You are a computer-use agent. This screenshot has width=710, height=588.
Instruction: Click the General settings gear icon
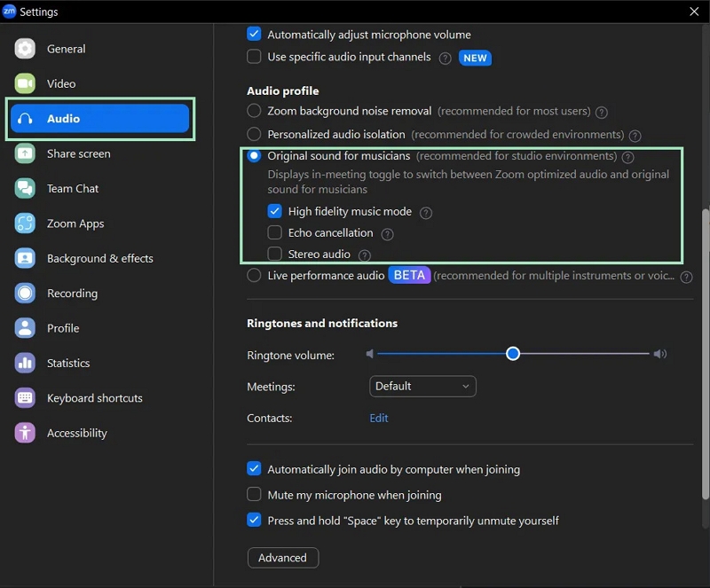tap(25, 49)
